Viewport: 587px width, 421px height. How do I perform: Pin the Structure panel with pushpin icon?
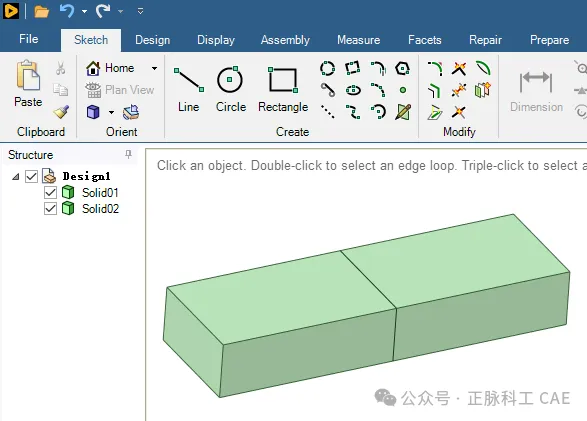pyautogui.click(x=128, y=154)
